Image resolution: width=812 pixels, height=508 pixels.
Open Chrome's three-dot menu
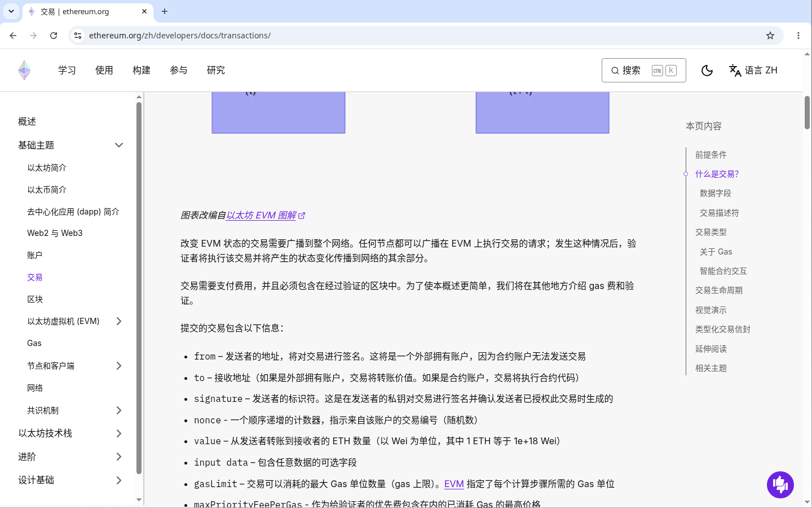point(798,36)
